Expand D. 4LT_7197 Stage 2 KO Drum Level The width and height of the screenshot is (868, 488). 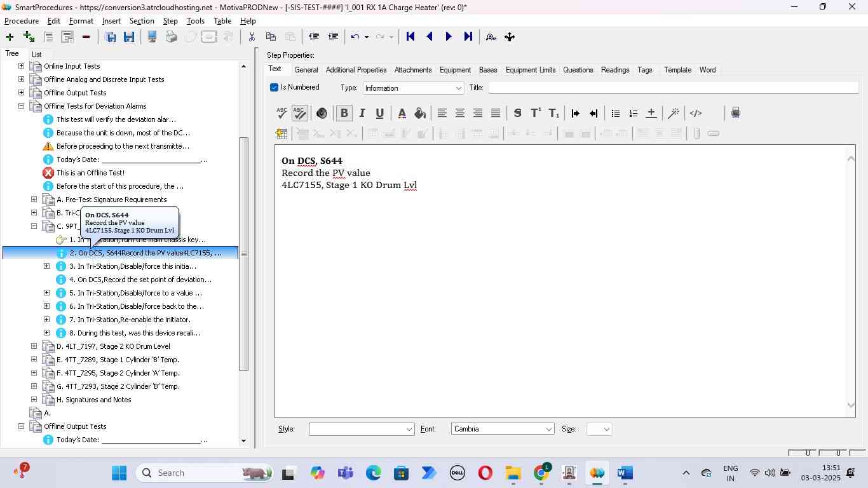click(34, 346)
